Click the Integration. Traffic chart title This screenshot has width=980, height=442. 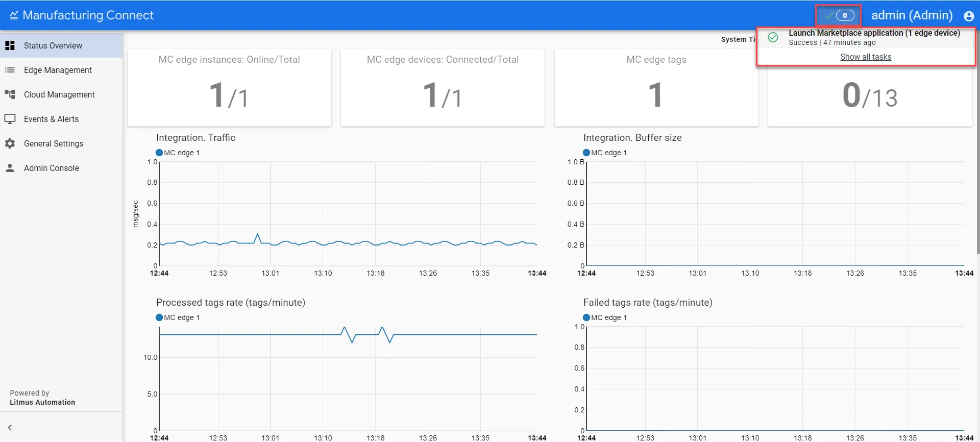195,137
